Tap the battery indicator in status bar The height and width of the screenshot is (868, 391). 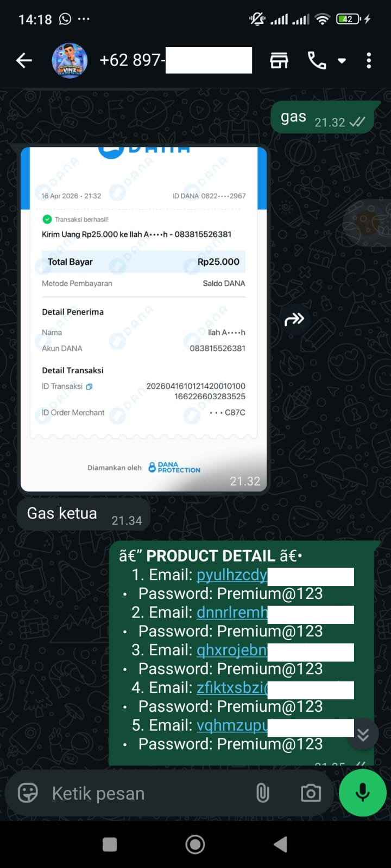(348, 19)
